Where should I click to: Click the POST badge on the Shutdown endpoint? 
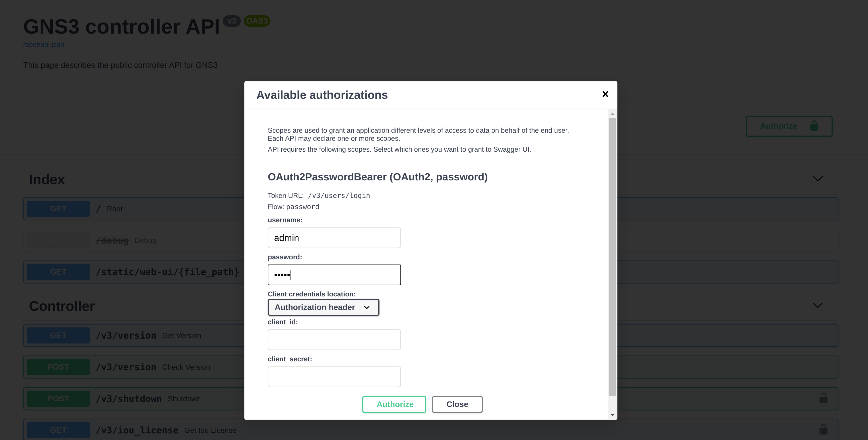[58, 398]
